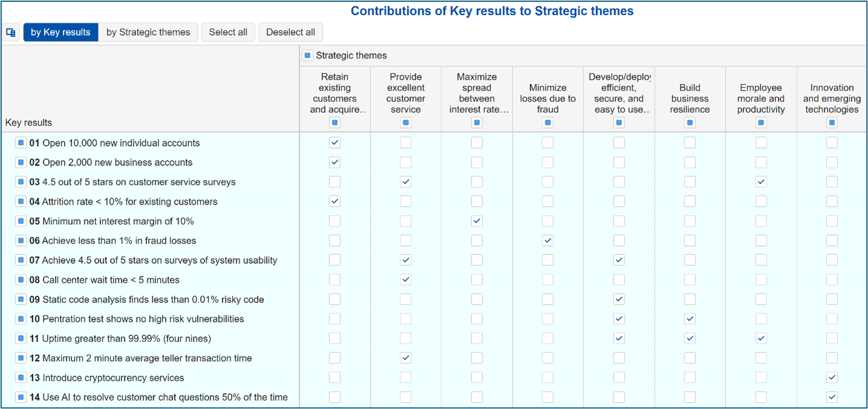Screen dimensions: 868x409
Task: Click the row icon for 09 Static code analysis
Action: tap(20, 298)
